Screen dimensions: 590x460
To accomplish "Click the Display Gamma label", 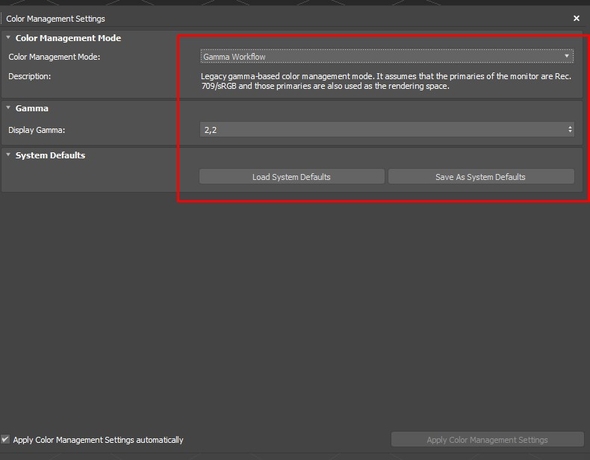I will pos(36,130).
